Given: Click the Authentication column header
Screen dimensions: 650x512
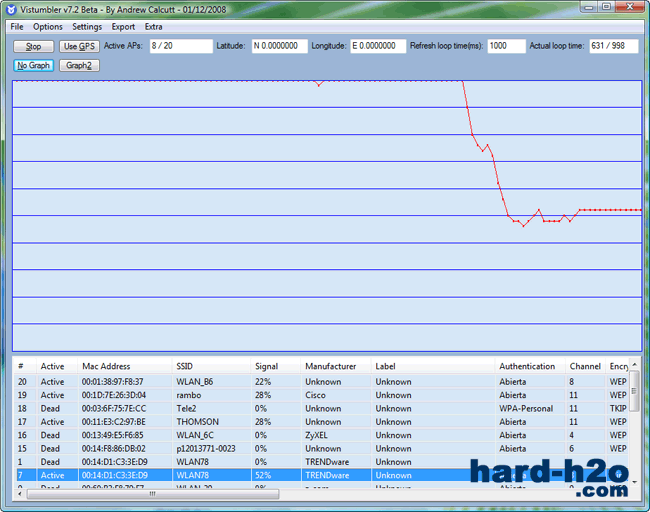Looking at the screenshot, I should pos(527,366).
